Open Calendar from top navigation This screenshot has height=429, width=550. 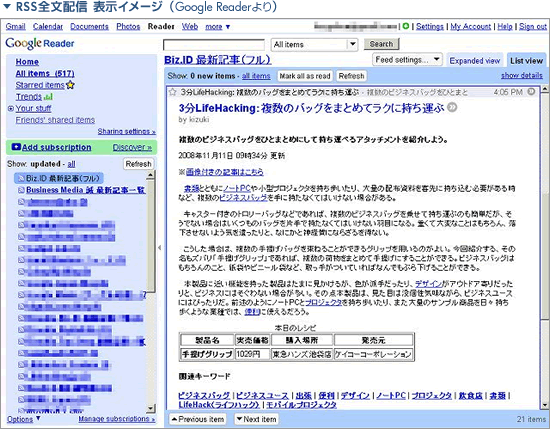(48, 27)
